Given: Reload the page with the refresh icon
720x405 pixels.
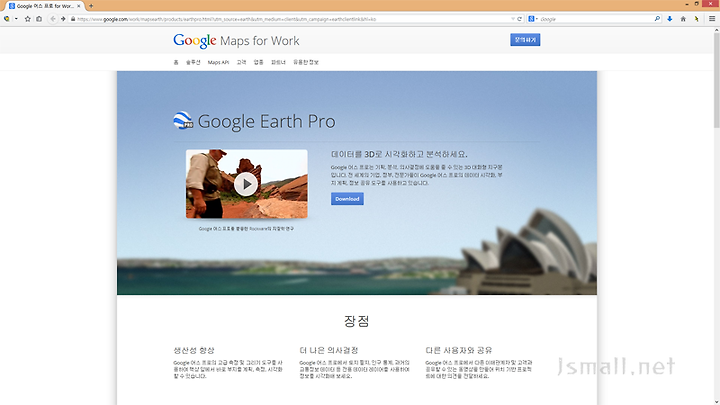Looking at the screenshot, I should pos(519,19).
